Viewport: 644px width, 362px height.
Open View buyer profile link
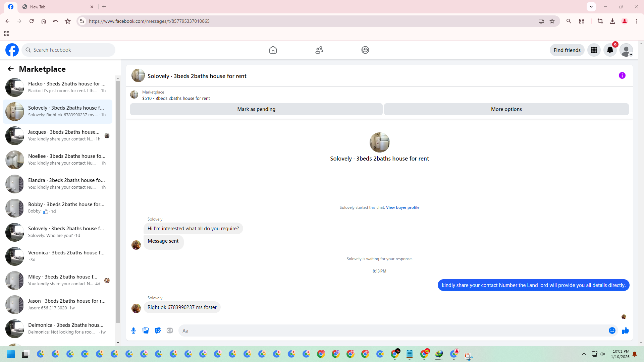pos(402,207)
